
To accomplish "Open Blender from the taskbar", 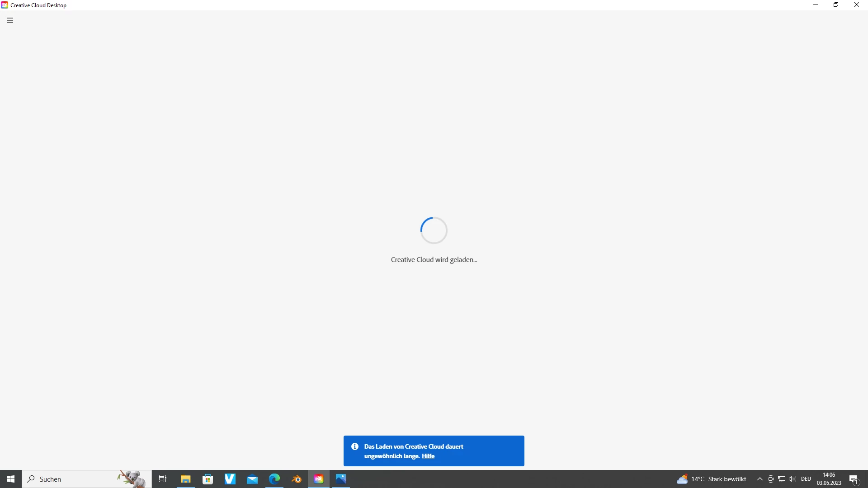I will pos(297,479).
